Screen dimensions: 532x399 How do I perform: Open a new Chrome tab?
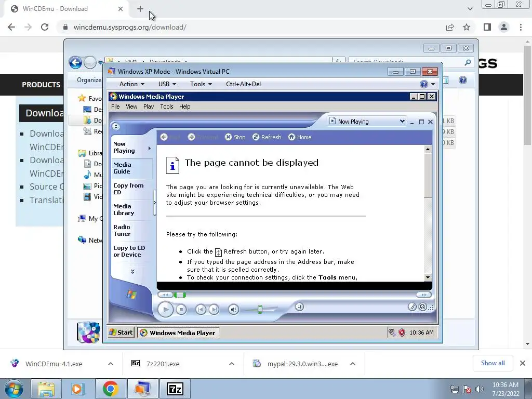click(140, 9)
